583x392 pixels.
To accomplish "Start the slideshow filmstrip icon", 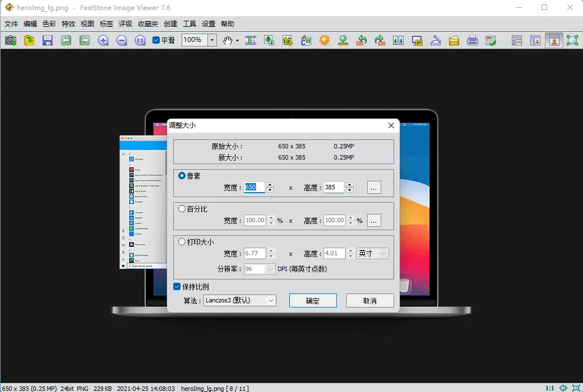I will click(251, 40).
